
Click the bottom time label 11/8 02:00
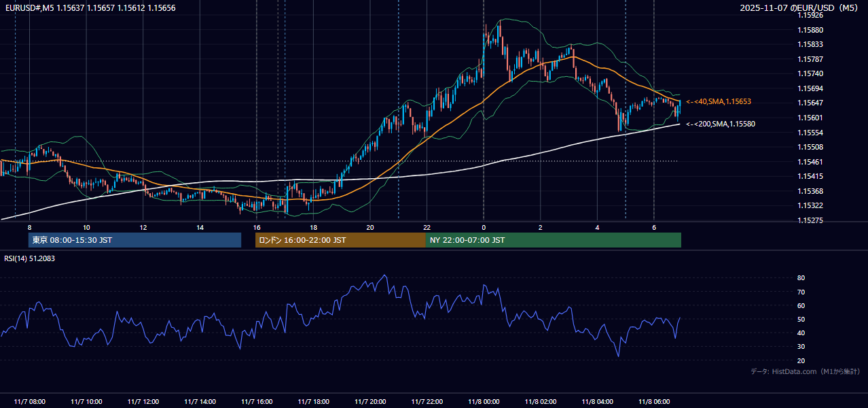(x=540, y=402)
